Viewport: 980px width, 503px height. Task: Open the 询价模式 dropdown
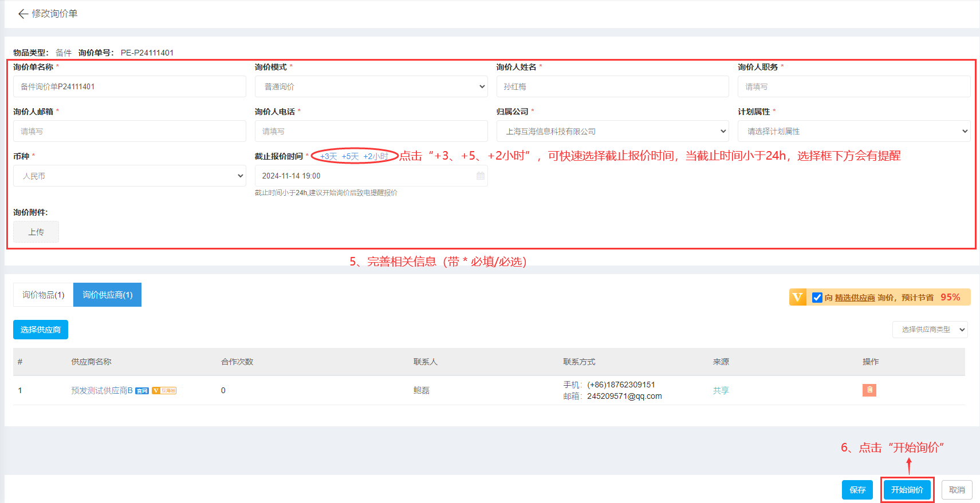371,86
